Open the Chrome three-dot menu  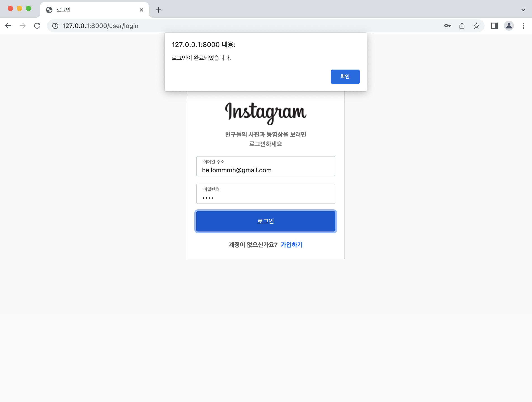(523, 26)
